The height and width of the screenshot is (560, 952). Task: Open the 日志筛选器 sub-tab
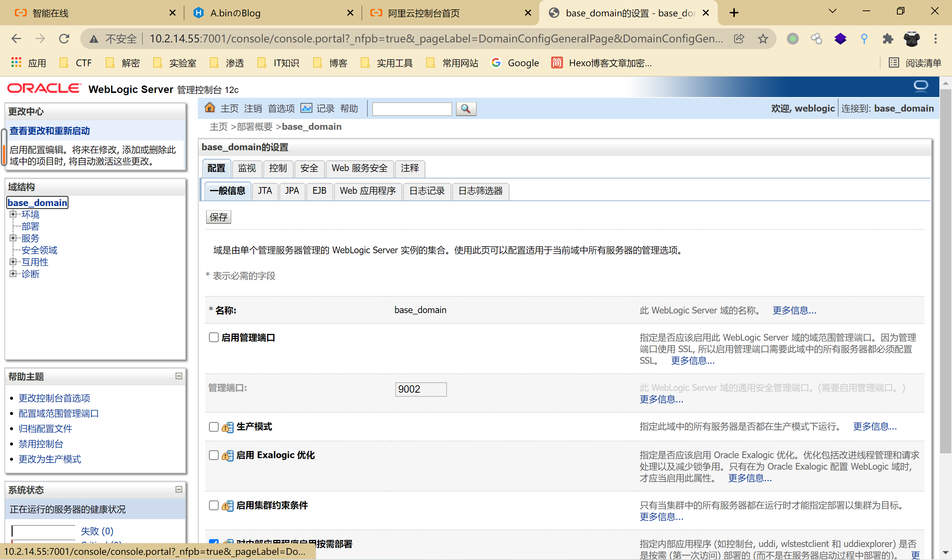tap(480, 191)
